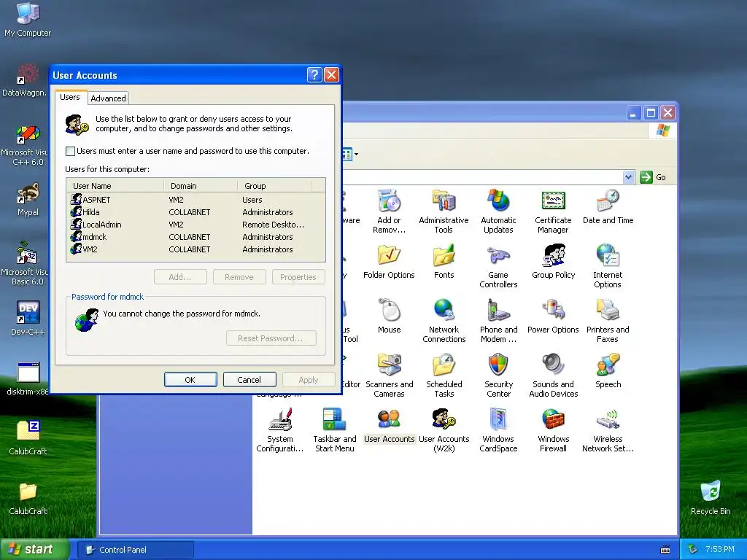747x560 pixels.
Task: Click Cancel in User Accounts dialog
Action: (x=249, y=379)
